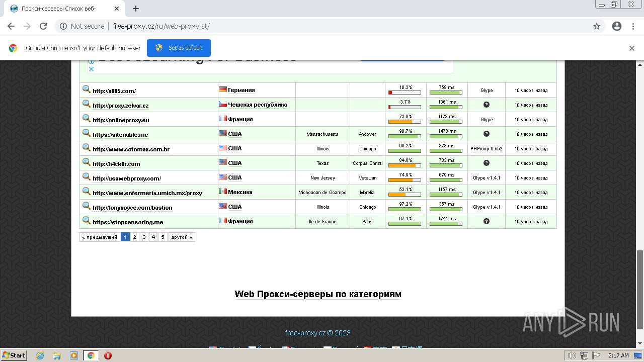Click the Not secure site info indicator
Viewport: 644px width, 362px height.
click(x=82, y=26)
